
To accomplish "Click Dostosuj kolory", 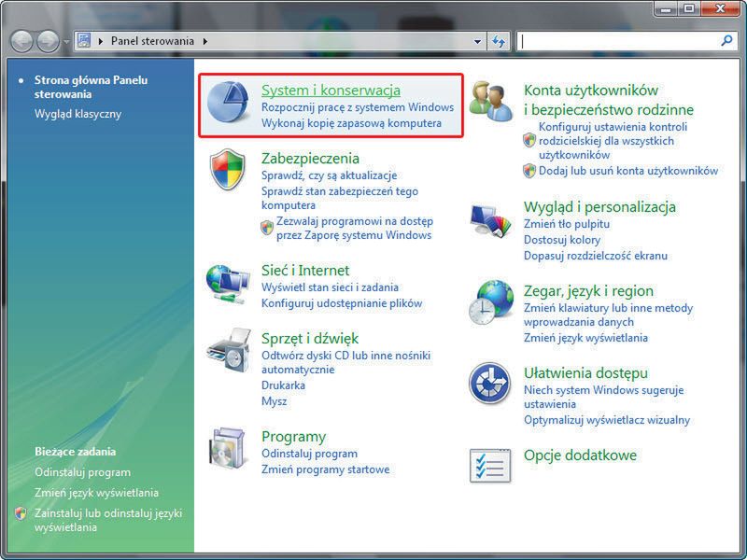I will coord(562,240).
